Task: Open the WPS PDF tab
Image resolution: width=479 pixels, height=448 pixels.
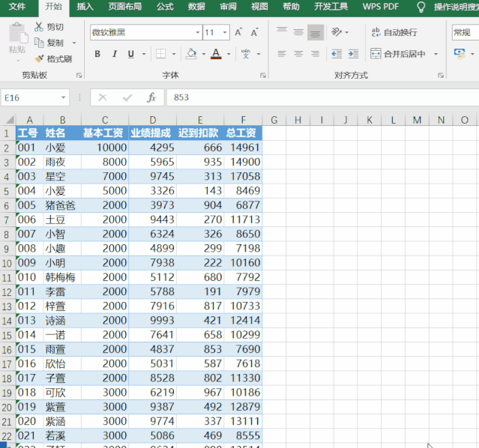Action: coord(381,7)
